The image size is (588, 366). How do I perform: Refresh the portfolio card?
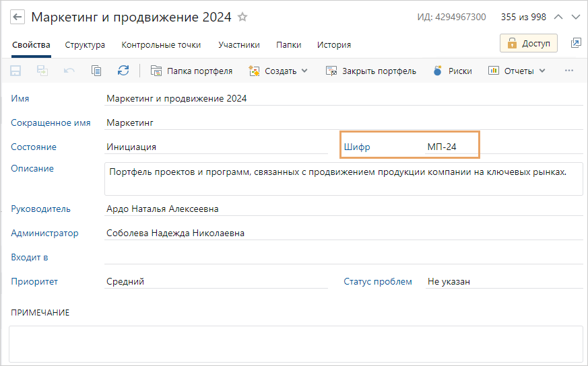click(123, 71)
